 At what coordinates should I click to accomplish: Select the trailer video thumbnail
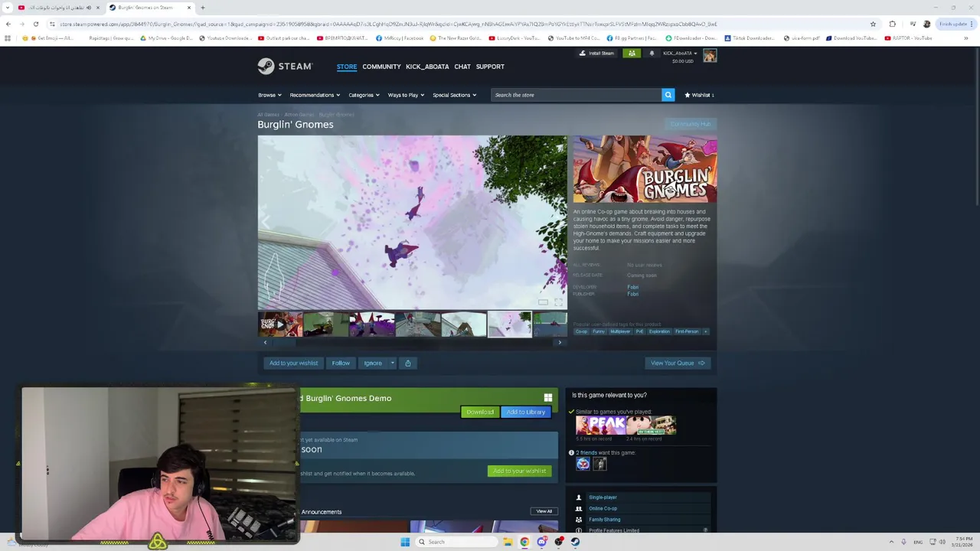pos(279,324)
